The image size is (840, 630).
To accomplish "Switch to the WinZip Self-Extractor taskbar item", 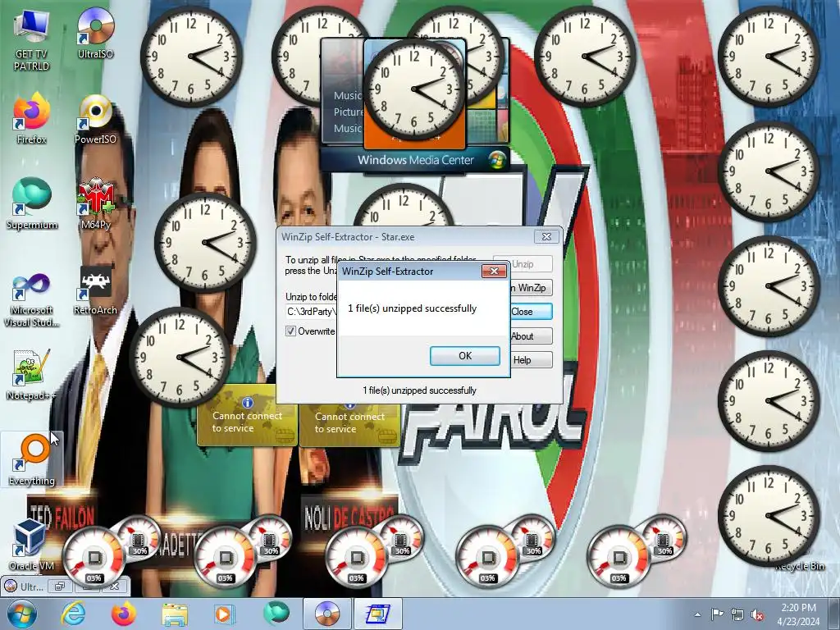I will (x=378, y=614).
